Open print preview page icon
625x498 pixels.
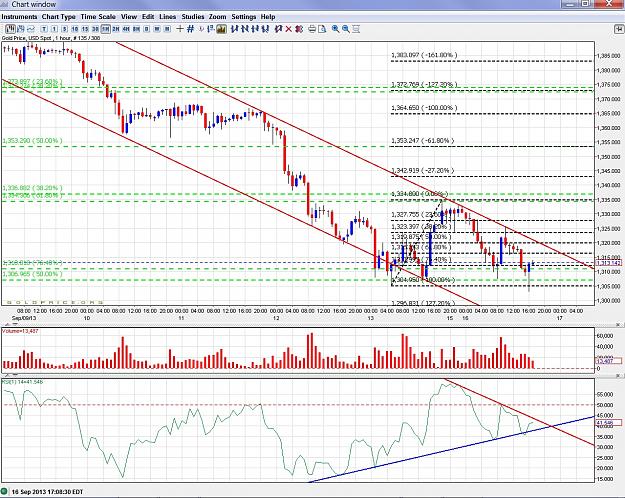[x=322, y=29]
